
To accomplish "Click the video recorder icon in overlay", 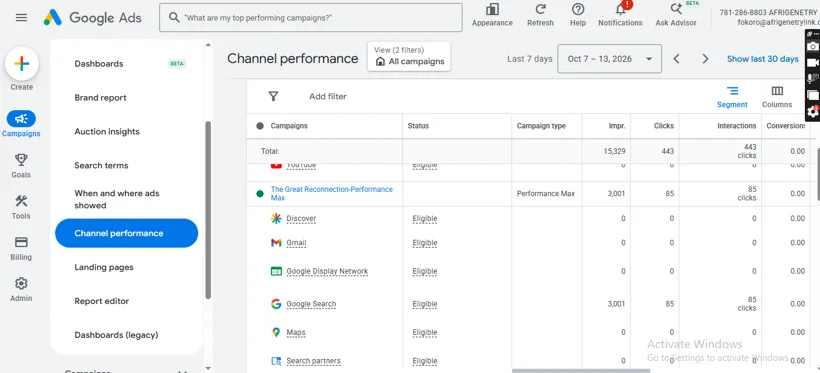I will click(x=813, y=62).
